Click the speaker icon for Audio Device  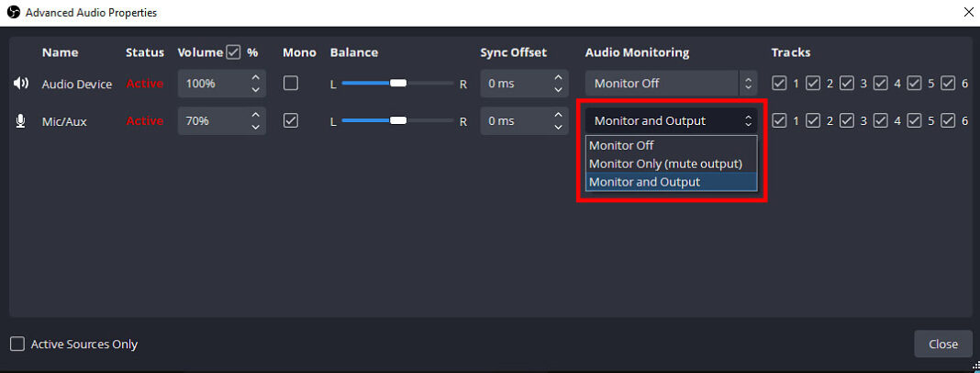pyautogui.click(x=21, y=84)
